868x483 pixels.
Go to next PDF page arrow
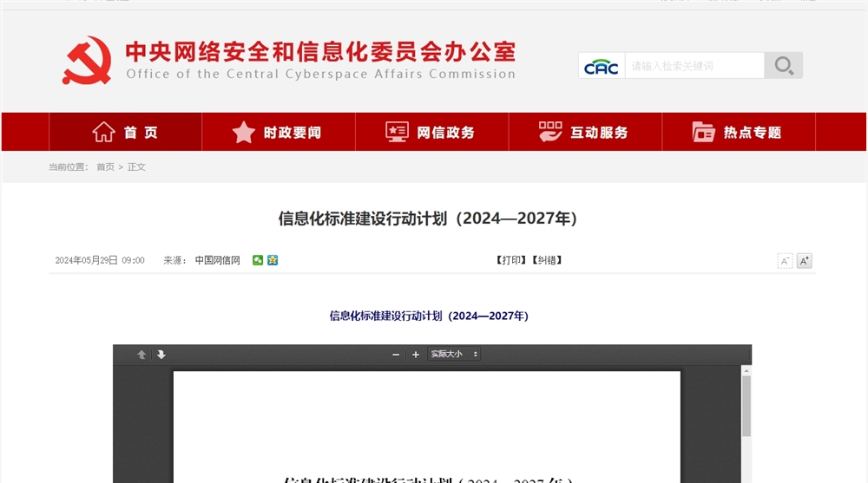[x=161, y=355]
